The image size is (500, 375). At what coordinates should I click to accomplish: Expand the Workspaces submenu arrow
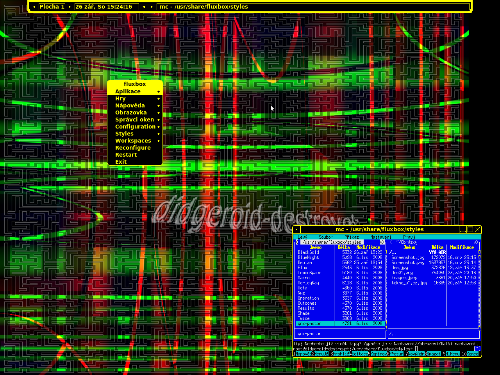tap(158, 141)
